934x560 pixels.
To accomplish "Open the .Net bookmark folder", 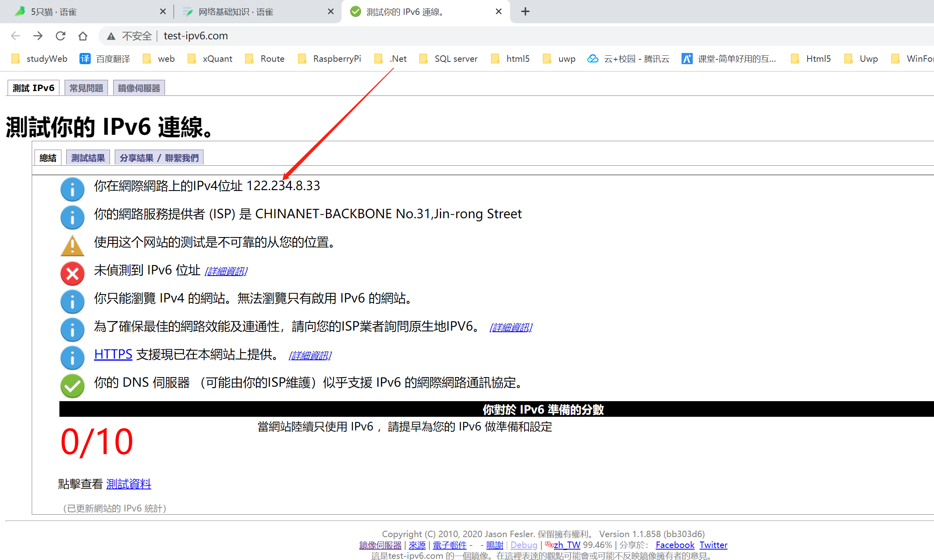I will [391, 59].
